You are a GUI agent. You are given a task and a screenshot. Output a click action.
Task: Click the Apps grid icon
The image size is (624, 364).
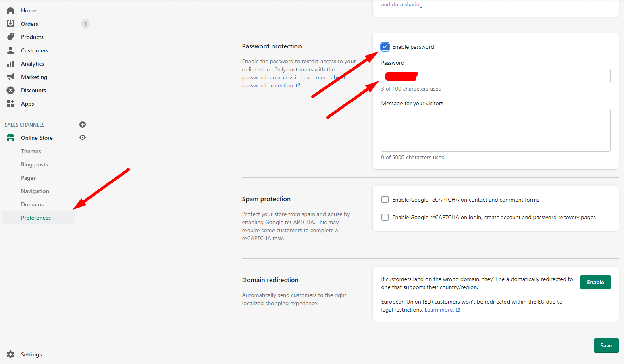point(10,104)
